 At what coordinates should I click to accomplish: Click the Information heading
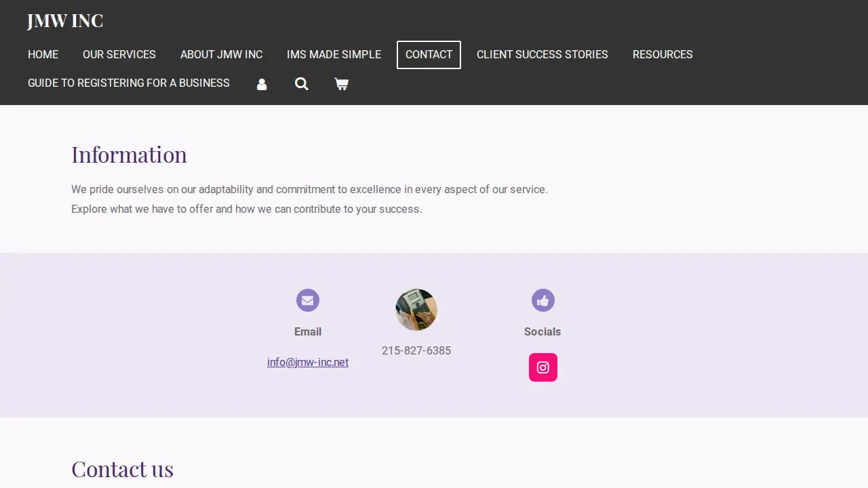(x=129, y=155)
